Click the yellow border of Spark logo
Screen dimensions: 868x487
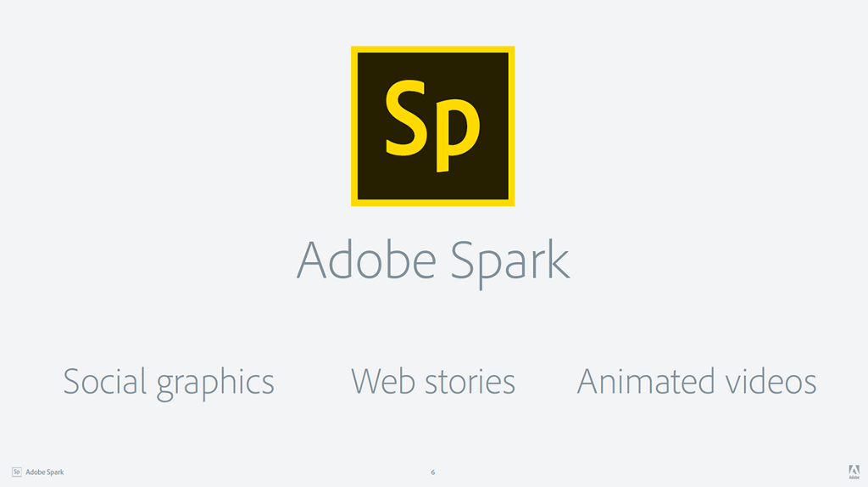tap(432, 50)
